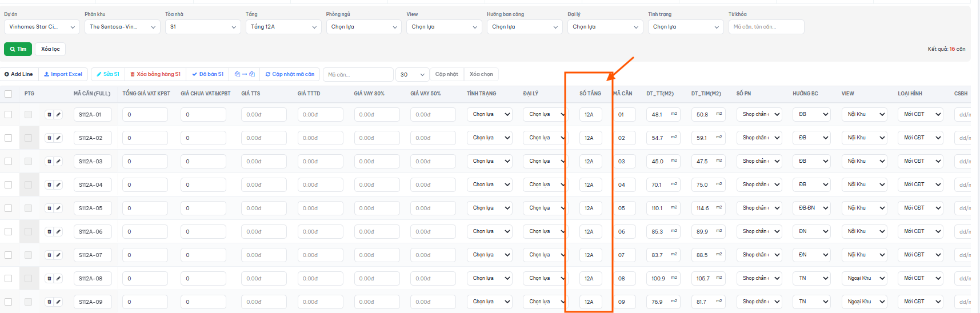Open the Tình trạng filter dropdown

click(686, 27)
